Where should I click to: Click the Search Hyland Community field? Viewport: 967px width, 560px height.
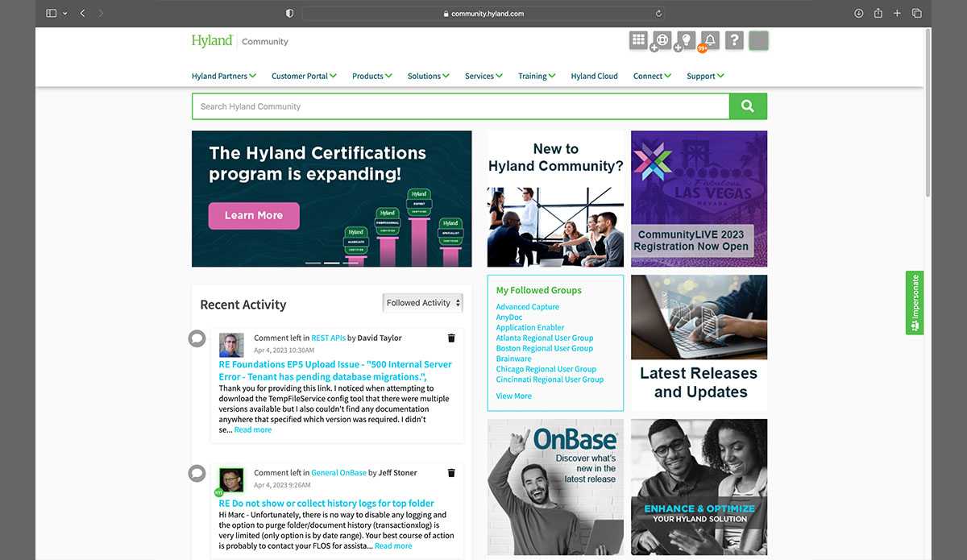tap(459, 106)
